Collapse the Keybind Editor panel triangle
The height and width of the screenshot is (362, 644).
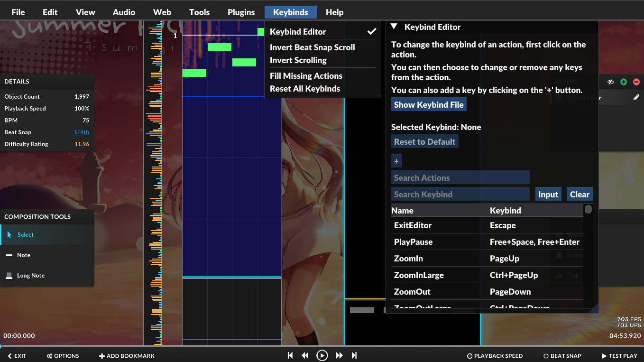pos(394,27)
